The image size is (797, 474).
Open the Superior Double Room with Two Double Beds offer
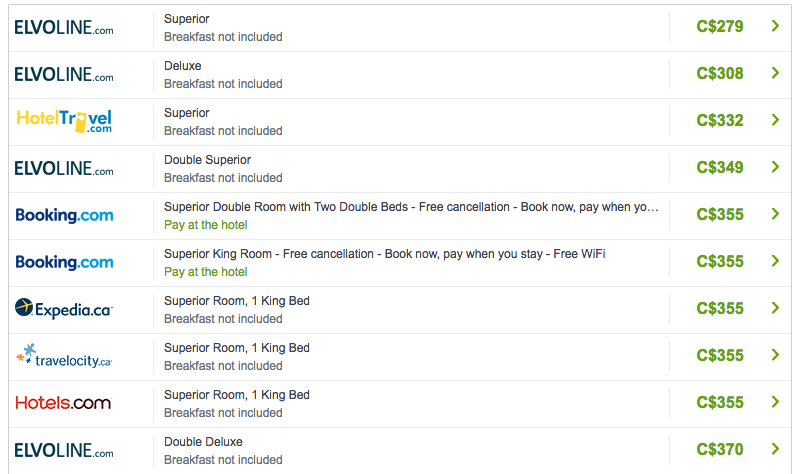point(411,207)
